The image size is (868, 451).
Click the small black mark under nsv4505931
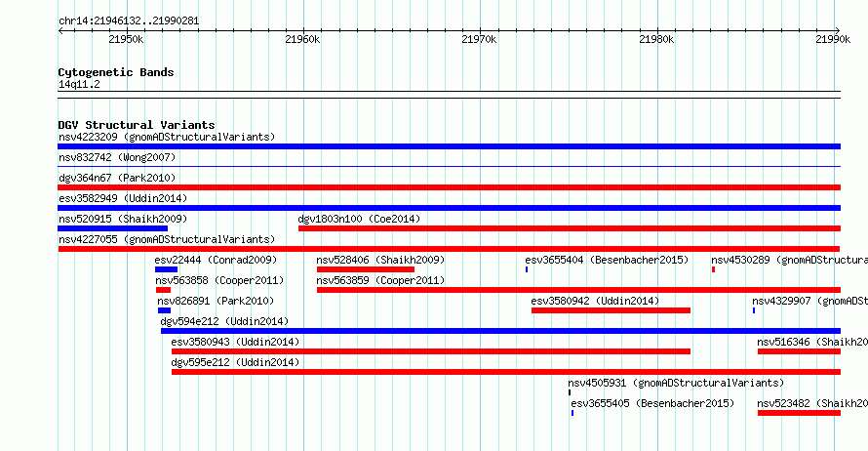point(570,392)
